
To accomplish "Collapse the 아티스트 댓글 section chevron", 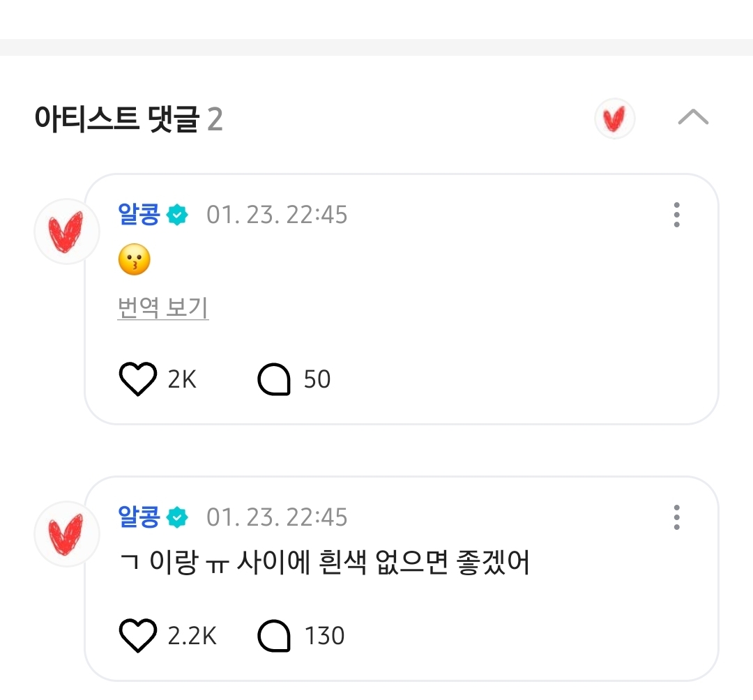I will pos(693,119).
